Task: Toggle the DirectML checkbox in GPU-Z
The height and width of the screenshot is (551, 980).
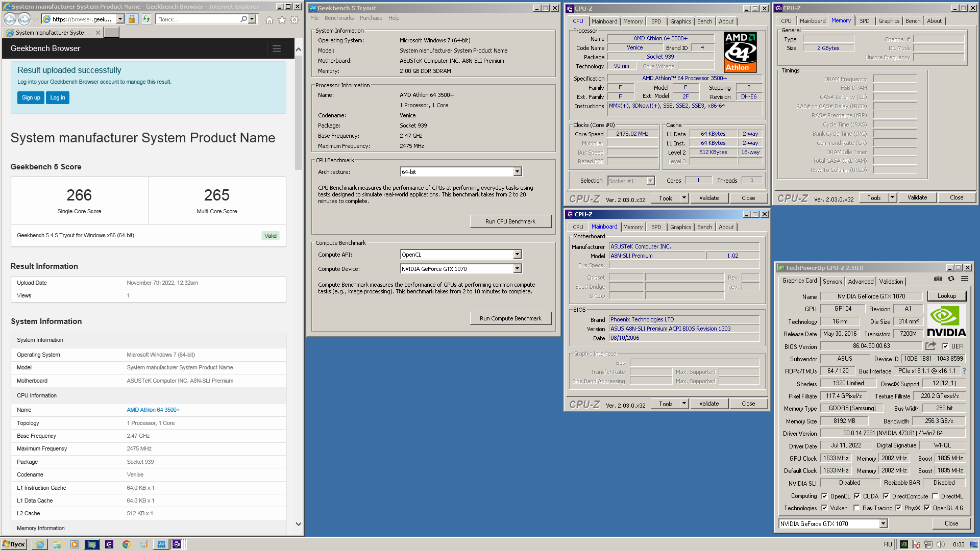Action: tap(935, 496)
